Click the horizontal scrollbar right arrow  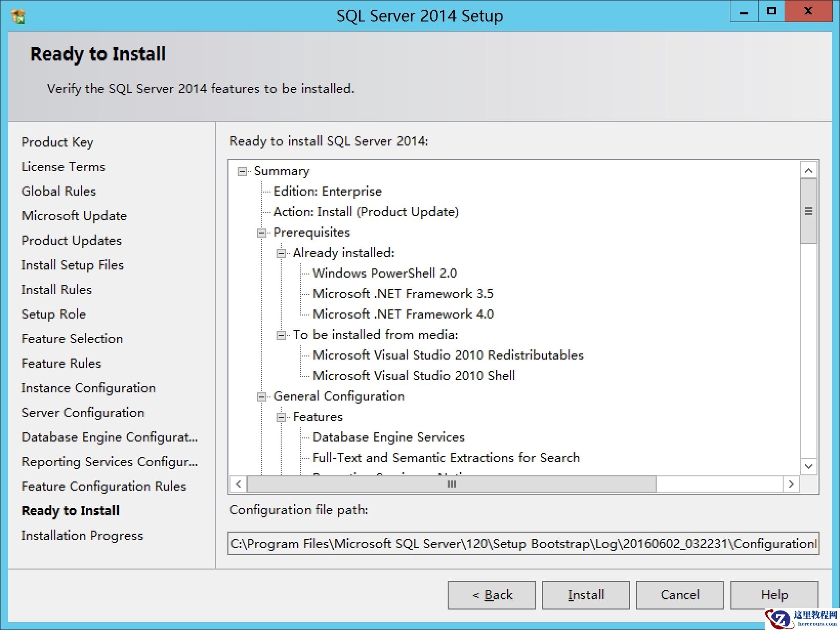tap(791, 484)
